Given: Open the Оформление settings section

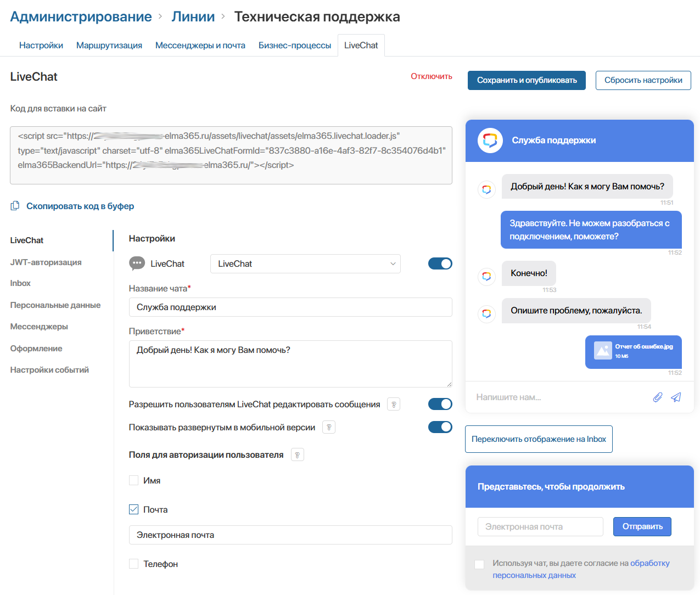Looking at the screenshot, I should tap(36, 349).
